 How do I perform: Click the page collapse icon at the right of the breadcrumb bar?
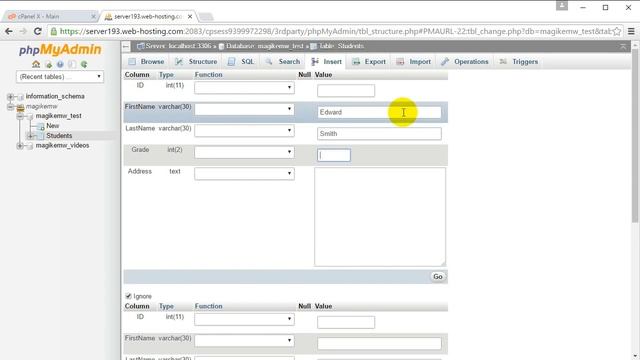point(623,47)
